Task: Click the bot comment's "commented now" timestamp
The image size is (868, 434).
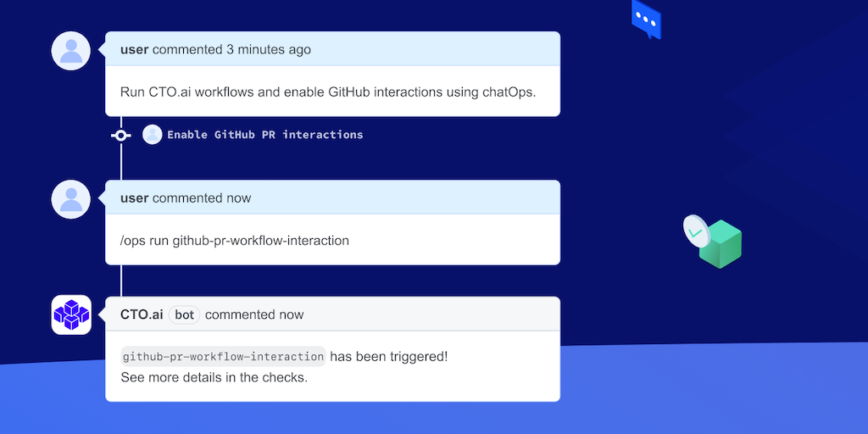Action: tap(254, 314)
